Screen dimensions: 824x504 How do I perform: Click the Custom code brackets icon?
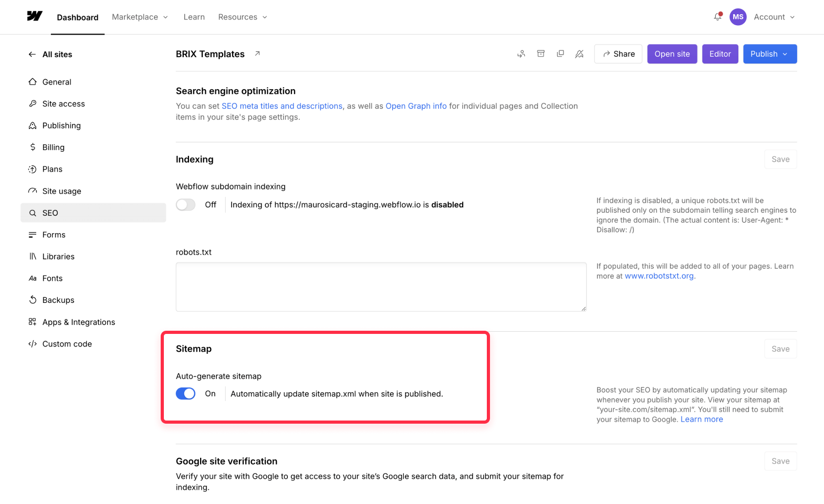click(33, 344)
